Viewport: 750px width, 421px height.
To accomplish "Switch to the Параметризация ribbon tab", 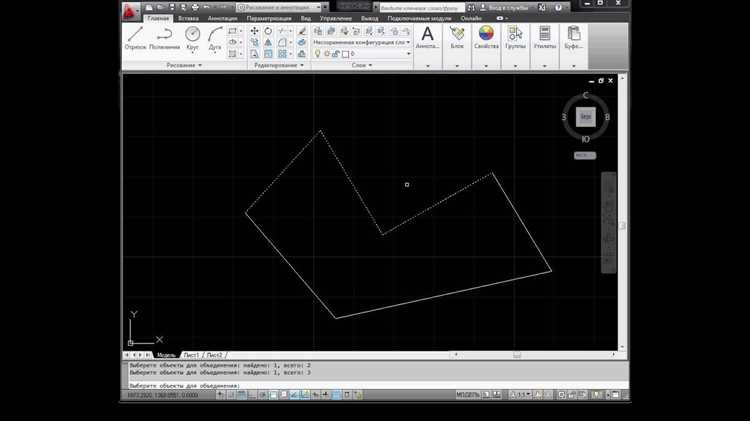I will point(269,18).
